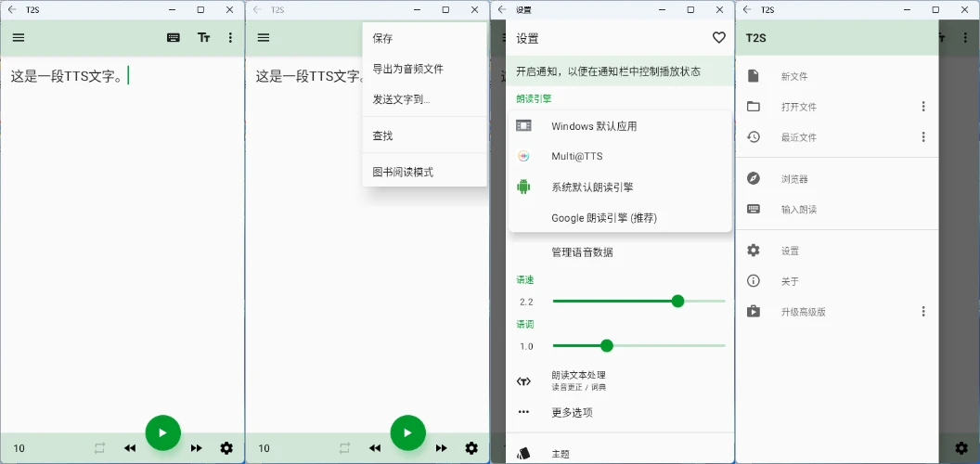Open 管理语音数据
Viewport: 980px width, 464px height.
(x=581, y=252)
